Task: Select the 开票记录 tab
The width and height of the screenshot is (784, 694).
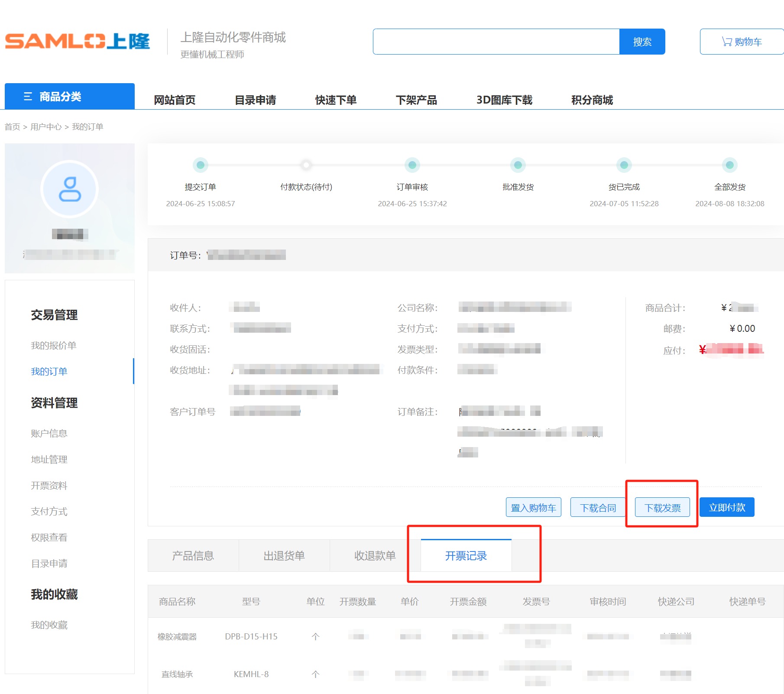Action: 466,556
